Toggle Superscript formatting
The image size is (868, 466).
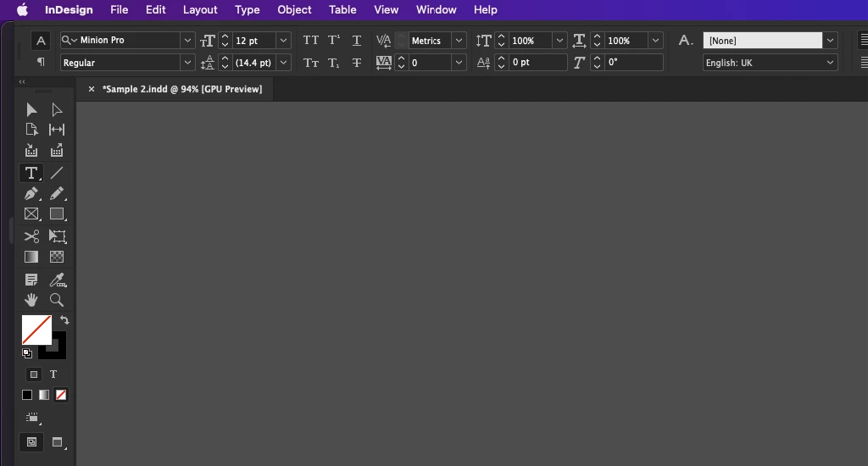pyautogui.click(x=334, y=41)
